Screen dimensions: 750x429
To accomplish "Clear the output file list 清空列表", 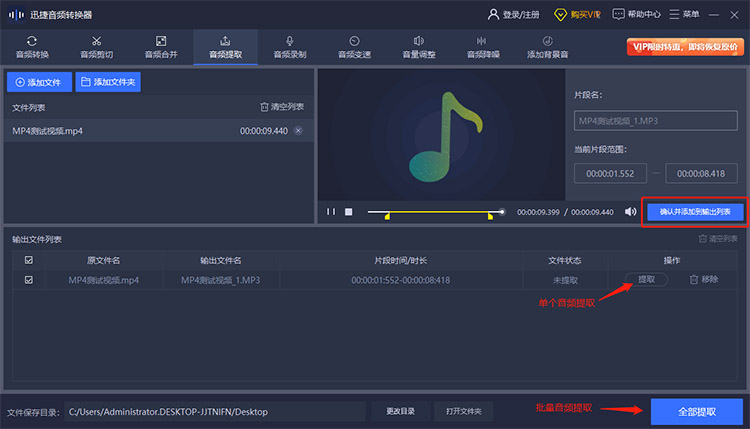I will click(717, 239).
